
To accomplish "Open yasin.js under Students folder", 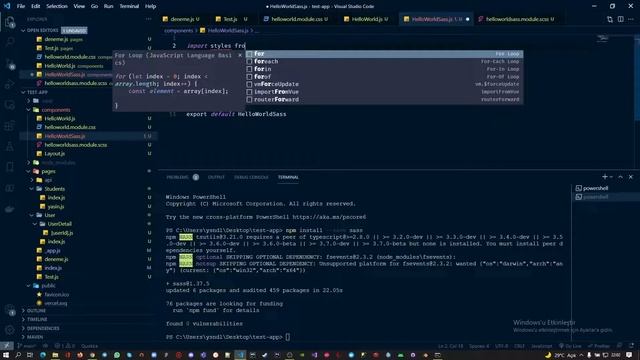I will tap(56, 207).
